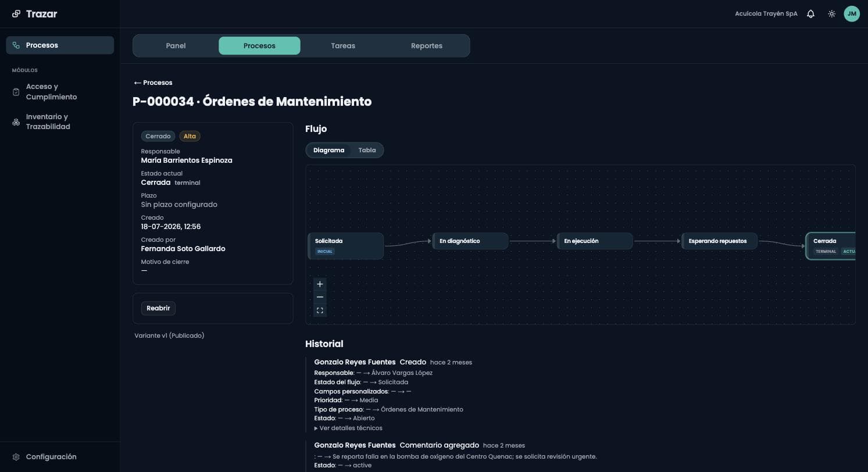Click Inventario y Trazabilidad cubes icon
Image resolution: width=868 pixels, height=472 pixels.
click(16, 122)
